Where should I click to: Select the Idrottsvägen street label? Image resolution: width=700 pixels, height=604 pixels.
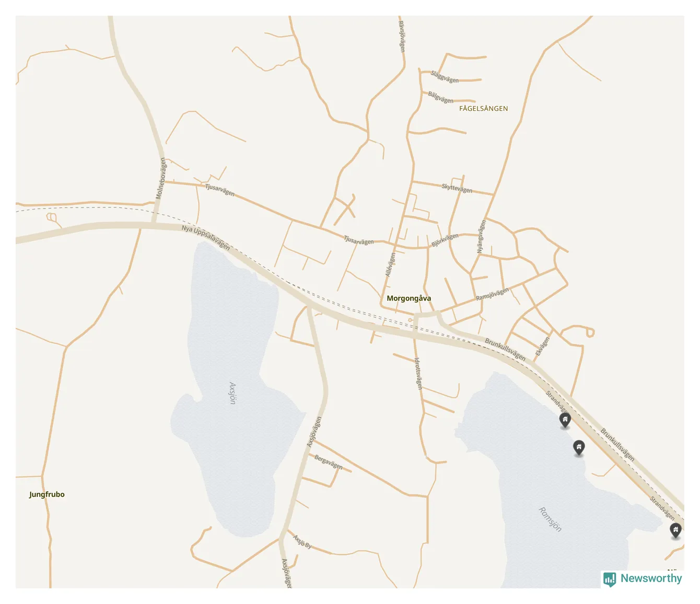[x=418, y=373]
